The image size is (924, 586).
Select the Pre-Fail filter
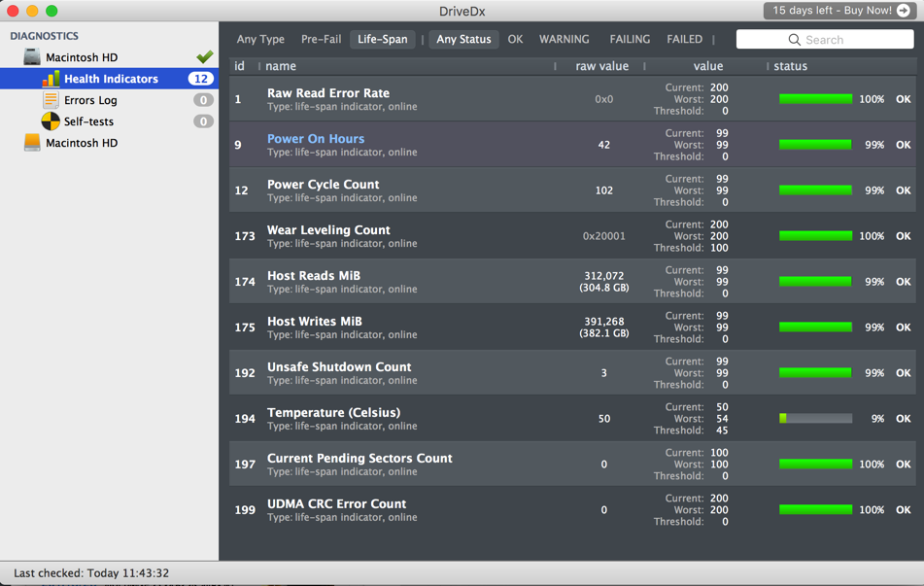click(x=322, y=39)
